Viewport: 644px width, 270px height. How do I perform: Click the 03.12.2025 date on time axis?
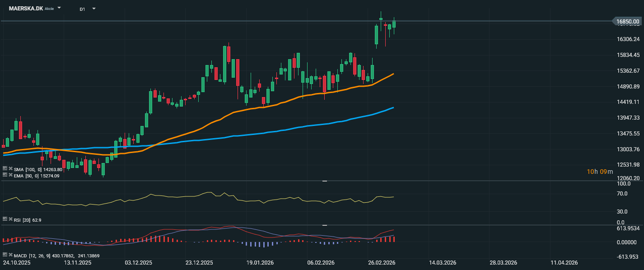[139, 263]
